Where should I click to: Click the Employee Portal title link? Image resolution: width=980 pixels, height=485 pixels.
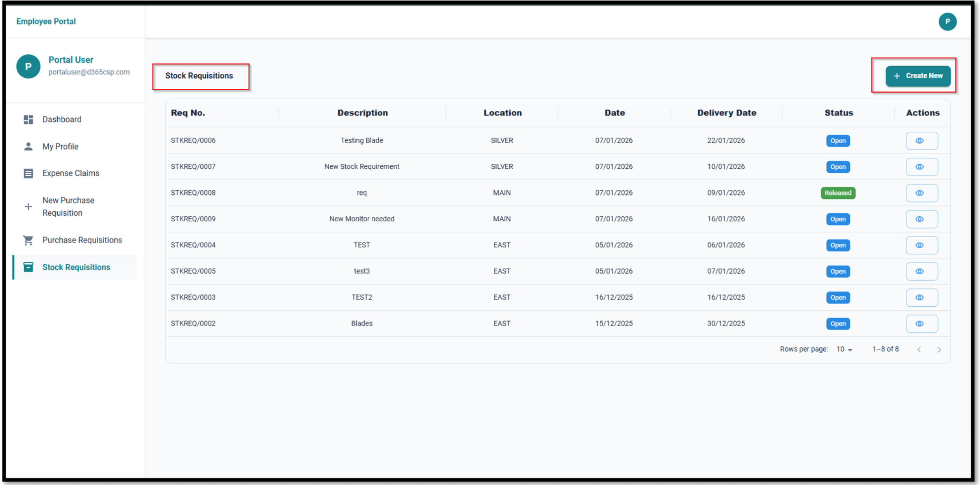[46, 21]
